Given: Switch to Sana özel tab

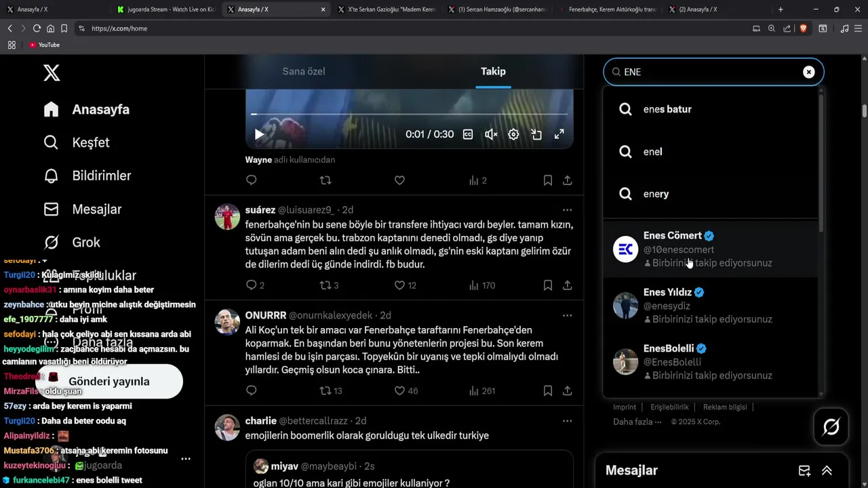Looking at the screenshot, I should [304, 71].
